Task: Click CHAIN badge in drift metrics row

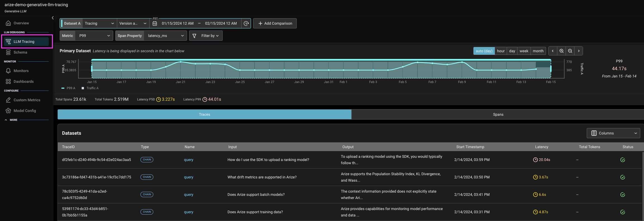Action: [147, 177]
